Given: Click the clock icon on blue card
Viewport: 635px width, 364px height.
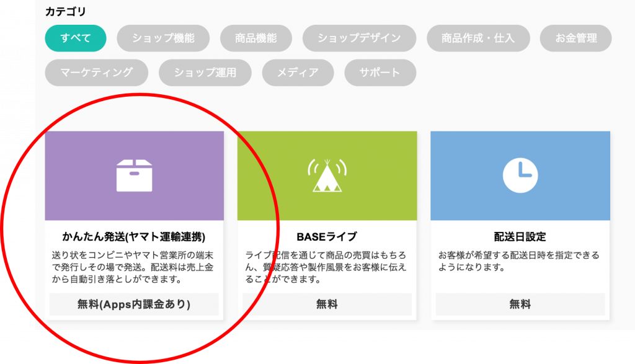Looking at the screenshot, I should coord(520,175).
